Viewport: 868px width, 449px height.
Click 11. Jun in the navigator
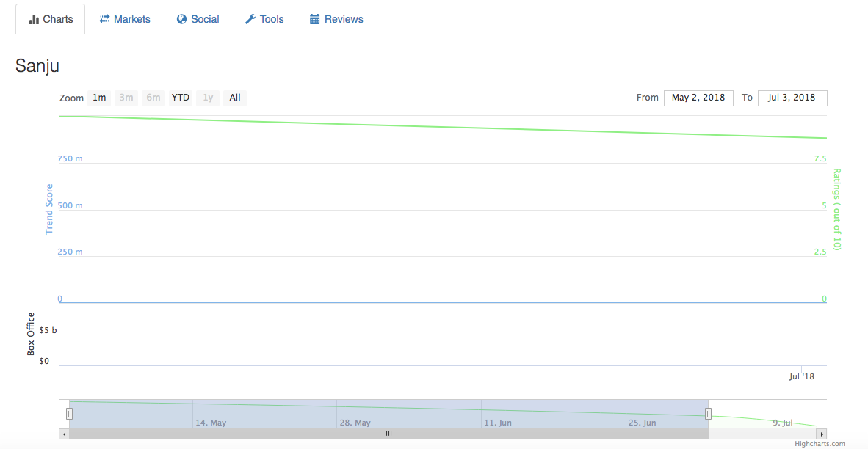498,423
